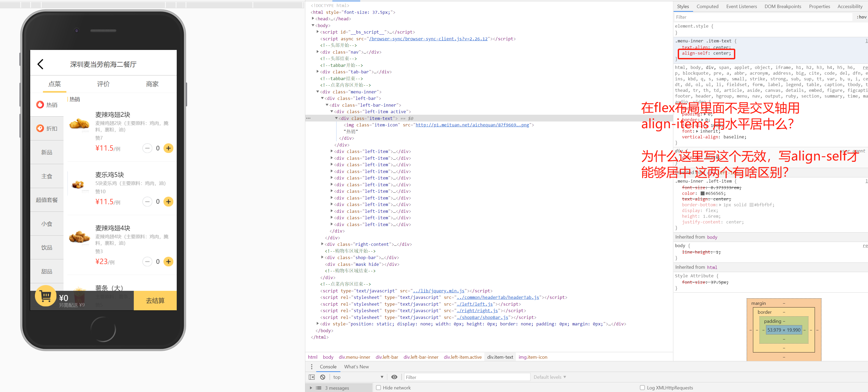Open the meituan item-icon image link

[472, 125]
